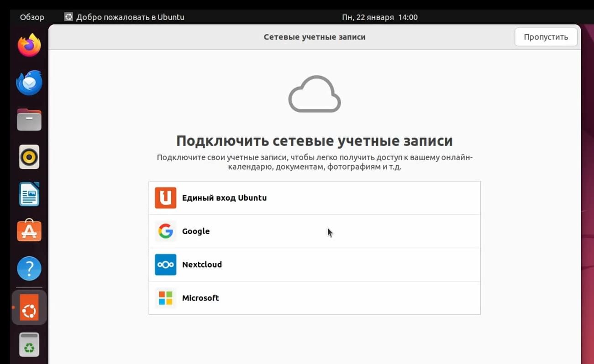The image size is (594, 364).
Task: Select the Единый вход Ubuntu account row
Action: [x=315, y=198]
